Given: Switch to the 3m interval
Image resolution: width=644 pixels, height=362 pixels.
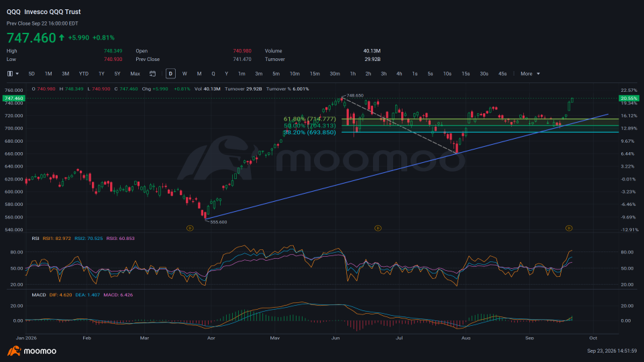Looking at the screenshot, I should [259, 74].
